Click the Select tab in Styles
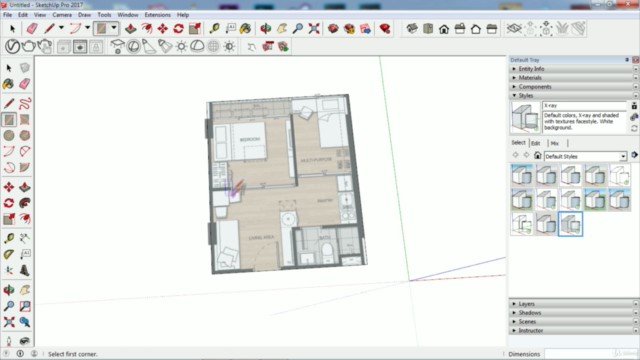This screenshot has width=640, height=360. (518, 143)
